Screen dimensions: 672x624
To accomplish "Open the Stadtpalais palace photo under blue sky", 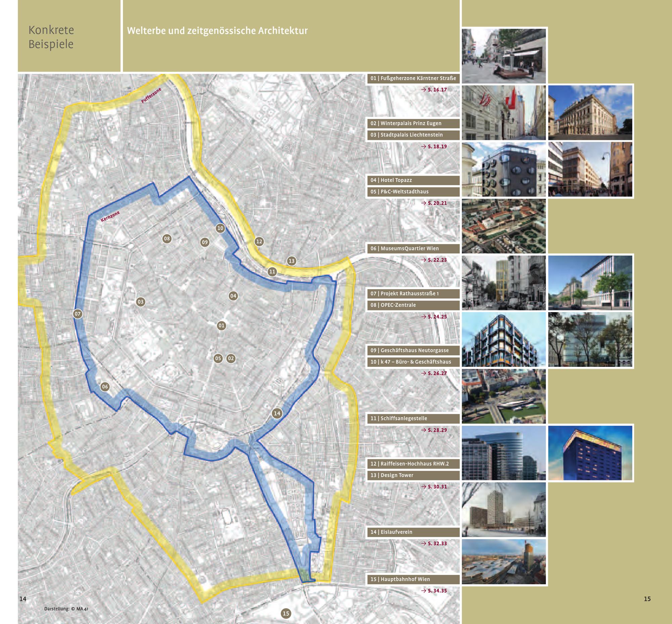I will tap(590, 113).
